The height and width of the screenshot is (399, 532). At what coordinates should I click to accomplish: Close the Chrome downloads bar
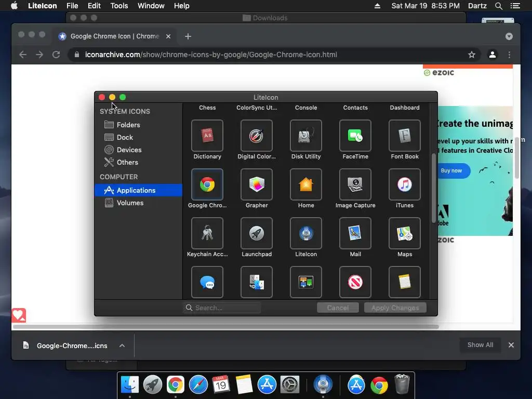tap(511, 345)
